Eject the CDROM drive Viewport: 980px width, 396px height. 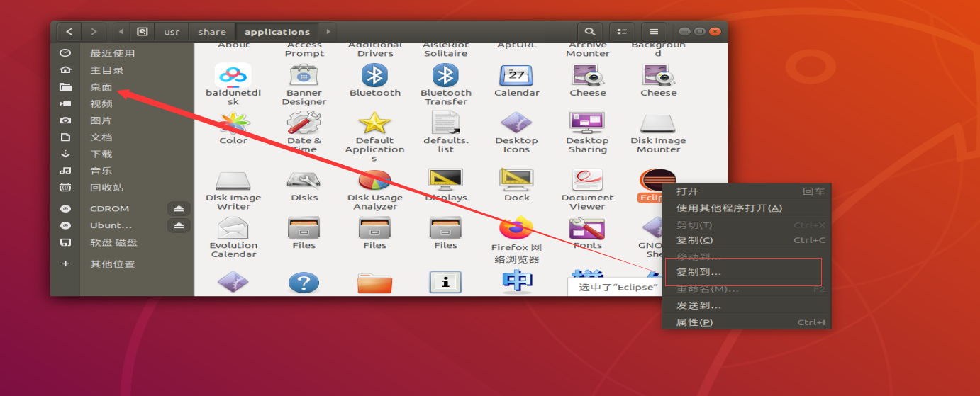click(x=179, y=208)
